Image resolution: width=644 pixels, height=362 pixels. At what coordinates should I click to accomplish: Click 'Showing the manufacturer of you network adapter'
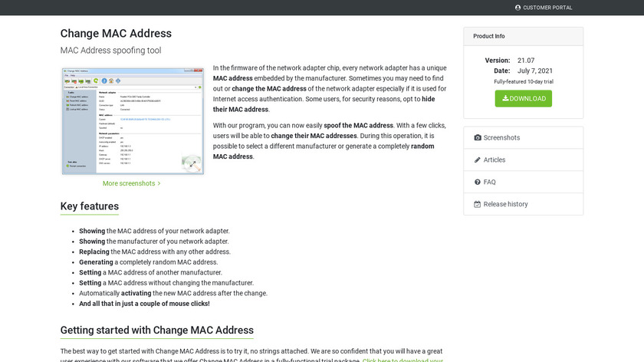pyautogui.click(x=154, y=241)
